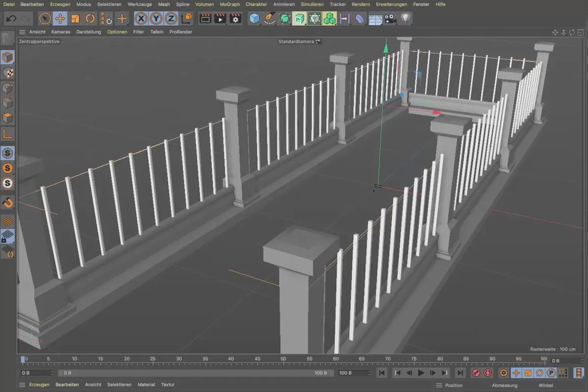This screenshot has height=392, width=588.
Task: Open the Erzeugen menu in top bar
Action: (x=60, y=4)
